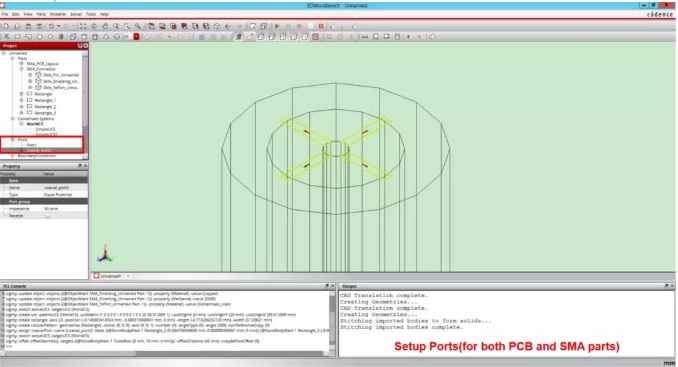Select SMA_Pin_Unnamed in project tree
678x367 pixels.
coord(61,75)
